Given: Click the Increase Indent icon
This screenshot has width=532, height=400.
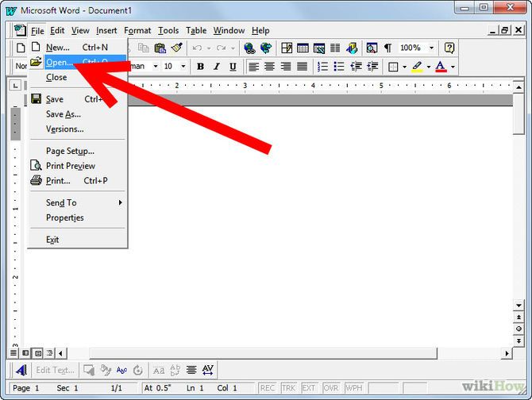Looking at the screenshot, I should [372, 66].
